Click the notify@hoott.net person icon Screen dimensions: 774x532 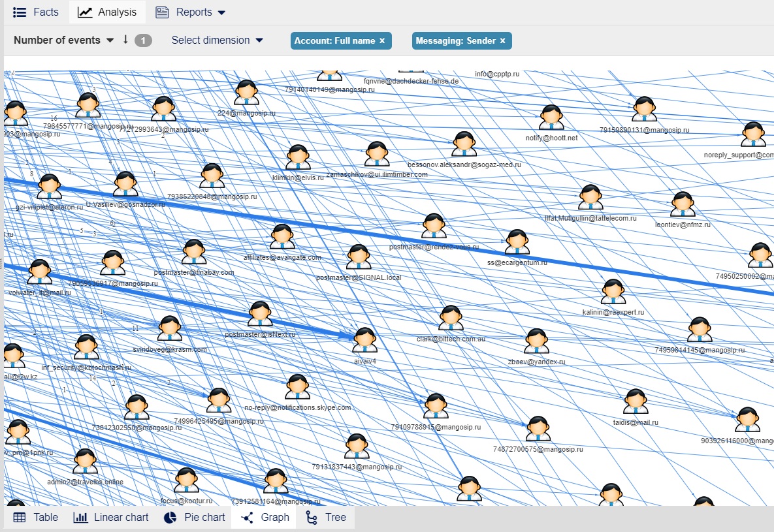(551, 117)
